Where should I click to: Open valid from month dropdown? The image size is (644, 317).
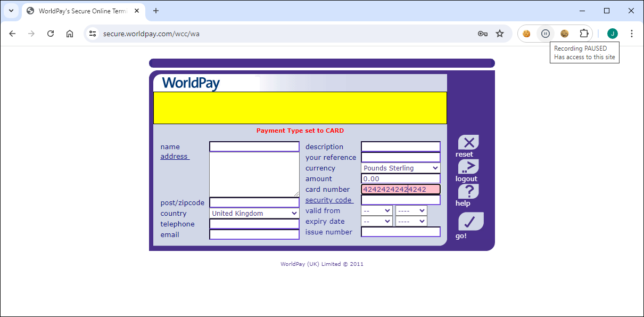377,211
